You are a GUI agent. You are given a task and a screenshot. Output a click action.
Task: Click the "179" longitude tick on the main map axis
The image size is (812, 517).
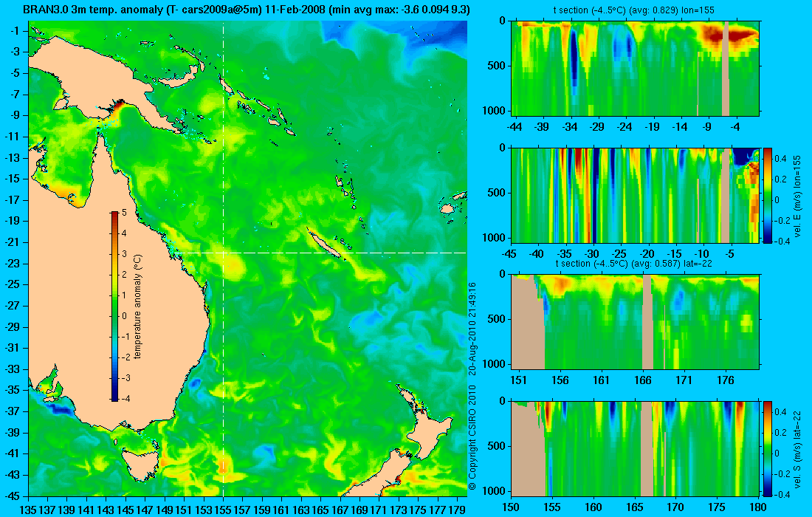point(457,510)
